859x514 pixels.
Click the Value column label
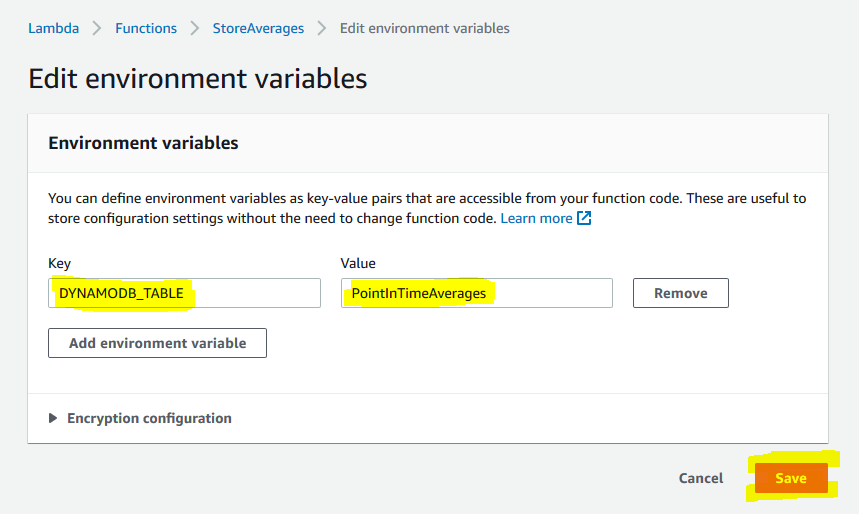tap(358, 263)
